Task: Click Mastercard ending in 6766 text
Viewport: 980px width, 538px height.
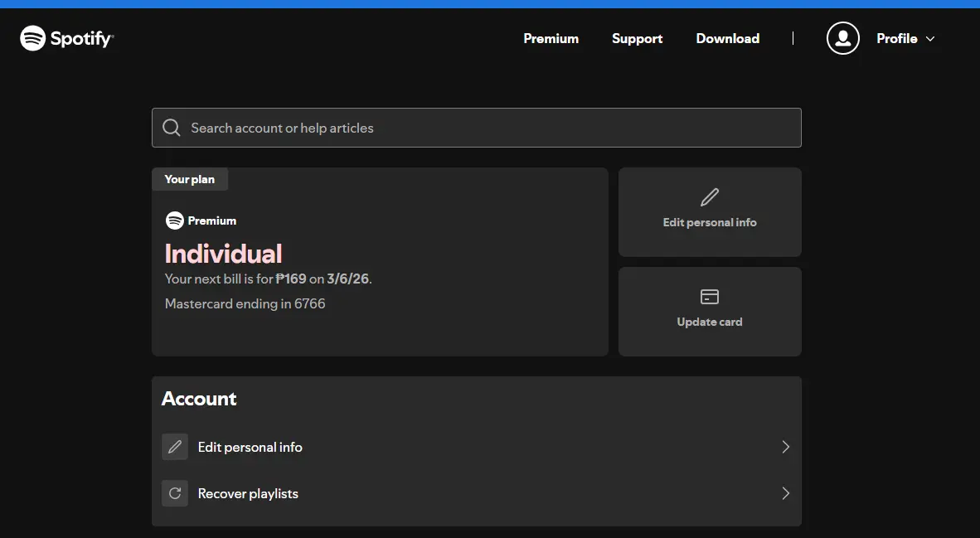Action: coord(245,303)
